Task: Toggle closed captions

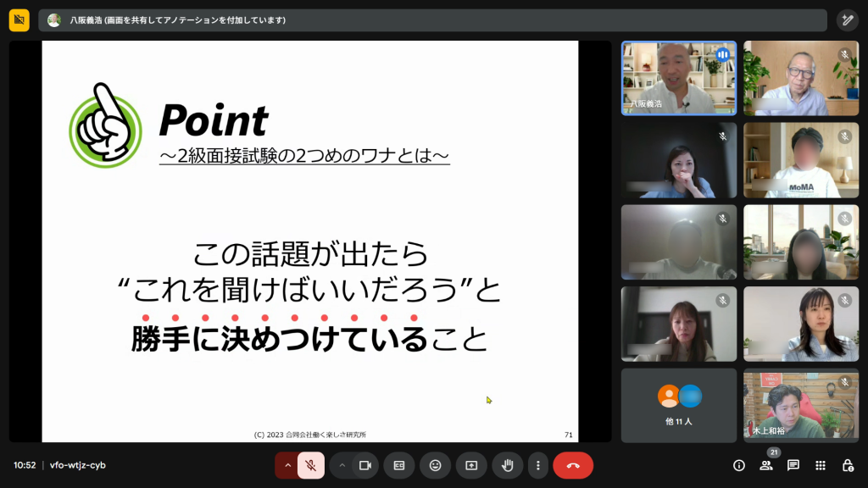Action: click(399, 465)
